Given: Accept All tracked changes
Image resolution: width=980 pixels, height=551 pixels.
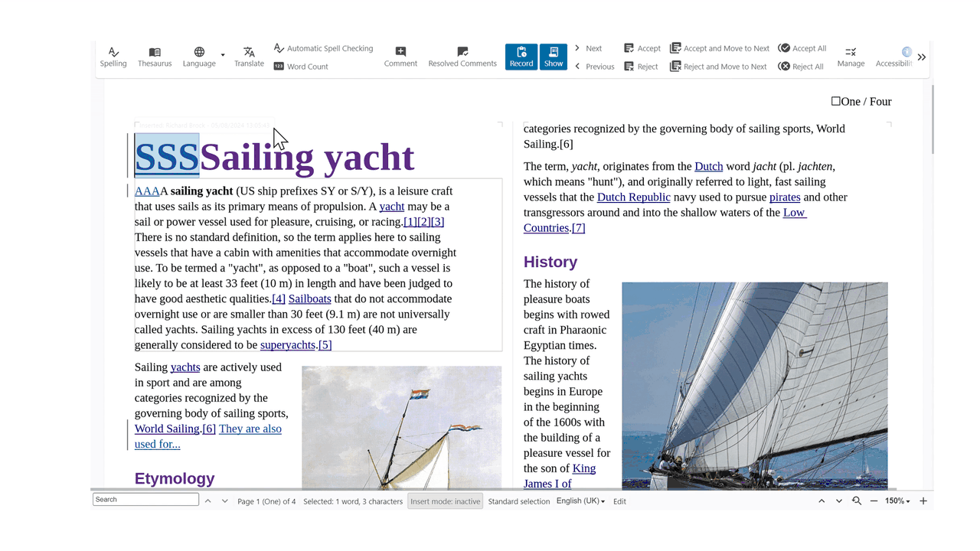Looking at the screenshot, I should (x=802, y=48).
